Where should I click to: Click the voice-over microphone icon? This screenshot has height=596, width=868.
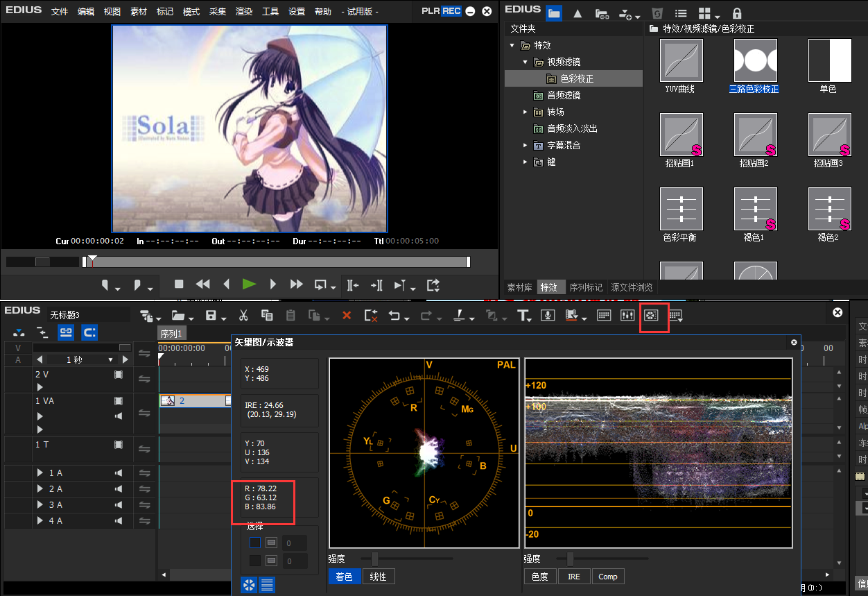pos(548,316)
